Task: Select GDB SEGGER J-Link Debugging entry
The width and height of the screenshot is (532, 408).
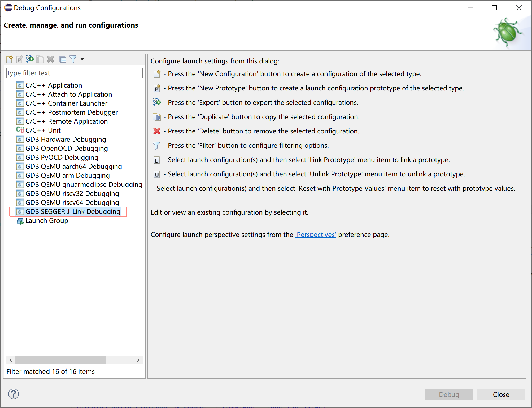Action: pos(73,211)
